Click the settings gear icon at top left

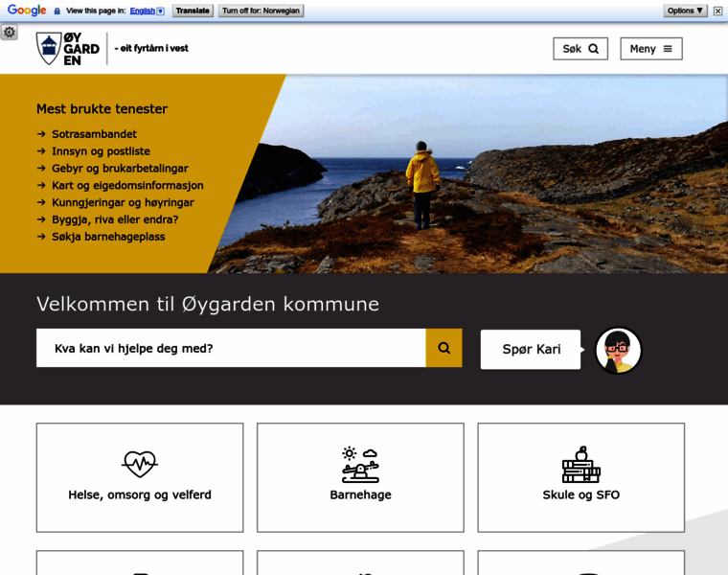10,33
